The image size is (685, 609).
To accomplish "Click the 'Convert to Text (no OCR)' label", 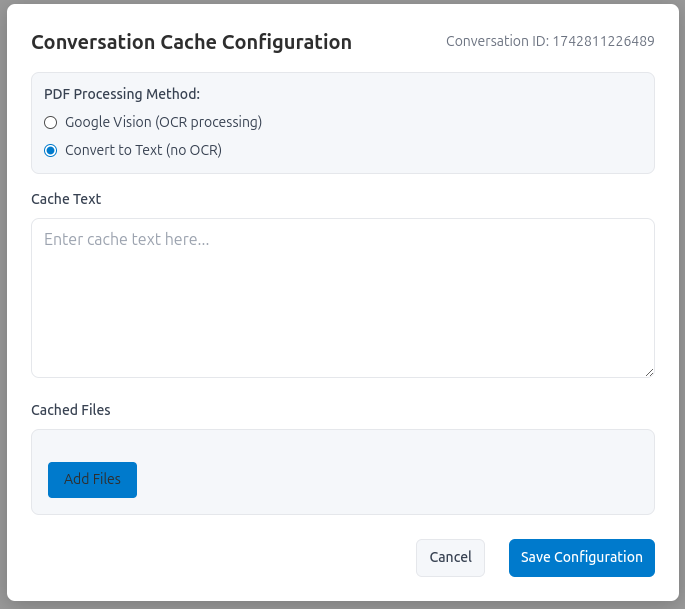I will click(143, 151).
